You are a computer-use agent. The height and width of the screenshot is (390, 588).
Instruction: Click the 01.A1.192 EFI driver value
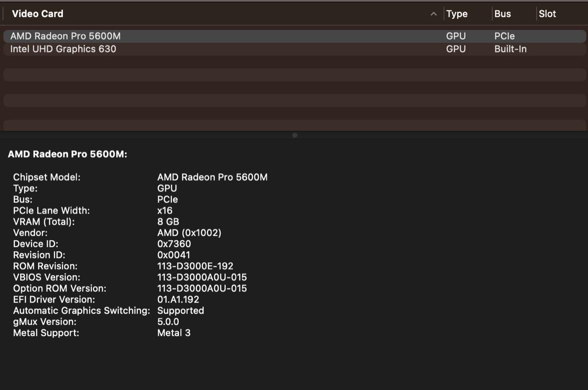178,299
